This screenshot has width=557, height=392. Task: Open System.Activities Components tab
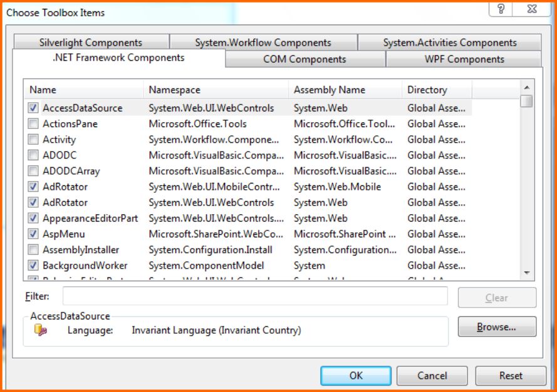pyautogui.click(x=450, y=42)
